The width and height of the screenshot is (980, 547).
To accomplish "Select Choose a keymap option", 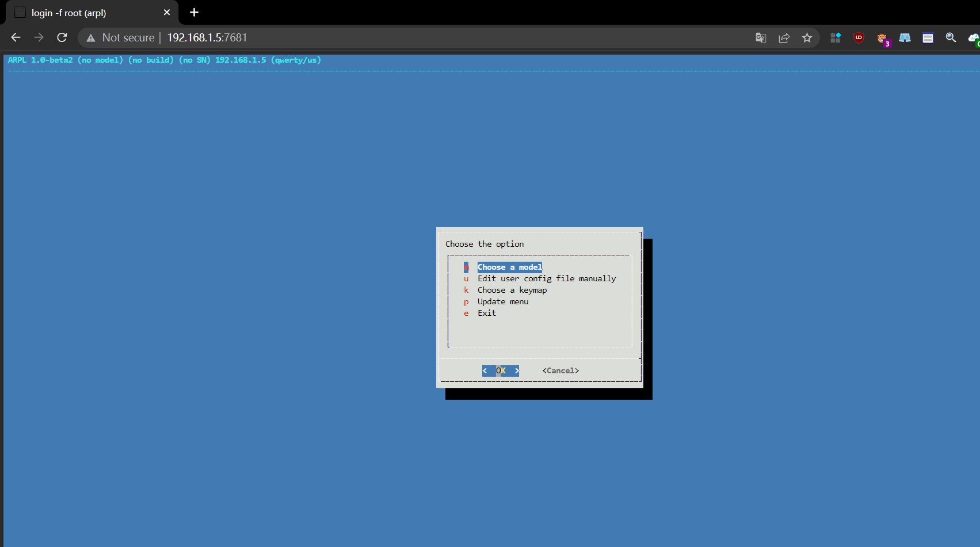I will click(x=512, y=290).
